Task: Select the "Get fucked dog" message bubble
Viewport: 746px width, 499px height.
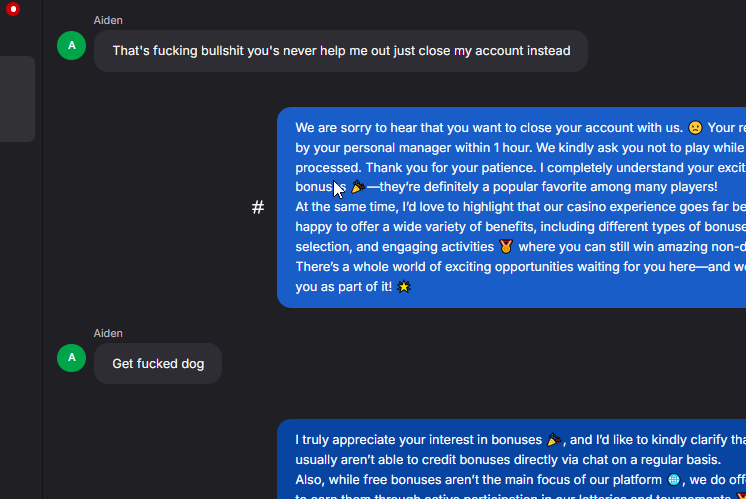Action: click(158, 364)
